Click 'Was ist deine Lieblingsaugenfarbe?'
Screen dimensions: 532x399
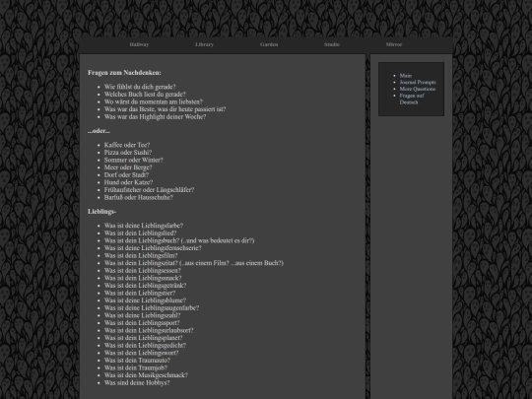click(x=152, y=307)
